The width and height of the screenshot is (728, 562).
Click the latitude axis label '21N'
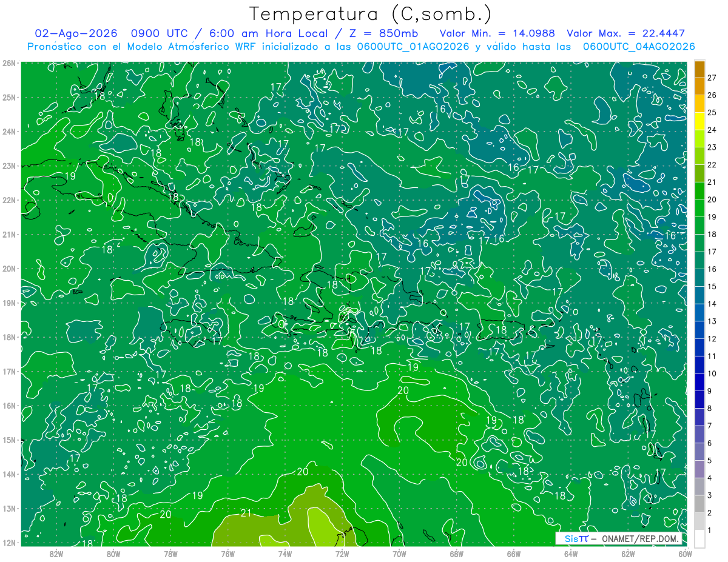[9, 234]
